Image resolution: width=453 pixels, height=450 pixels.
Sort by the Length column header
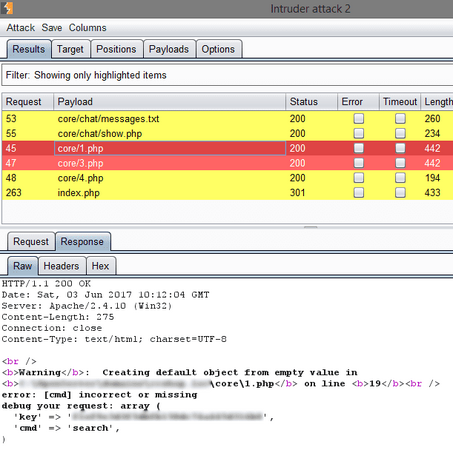(x=437, y=102)
